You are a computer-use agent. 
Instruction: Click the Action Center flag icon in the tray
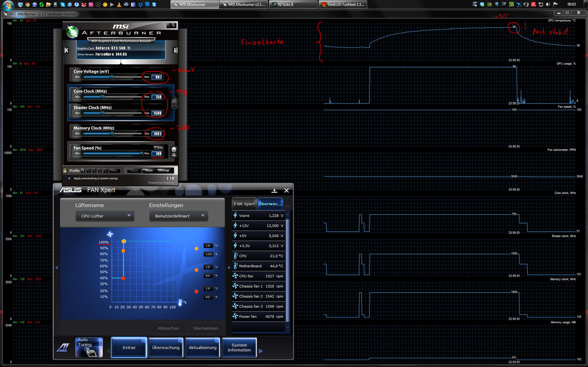point(555,4)
